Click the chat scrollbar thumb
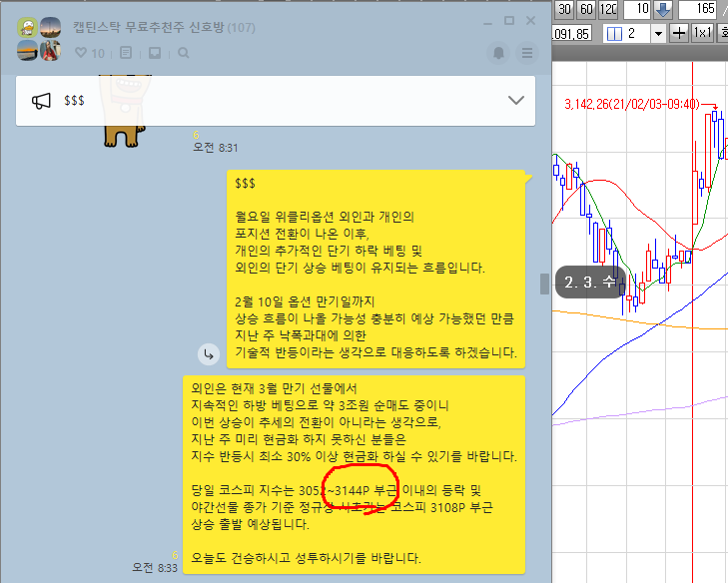The height and width of the screenshot is (583, 728). tap(544, 284)
